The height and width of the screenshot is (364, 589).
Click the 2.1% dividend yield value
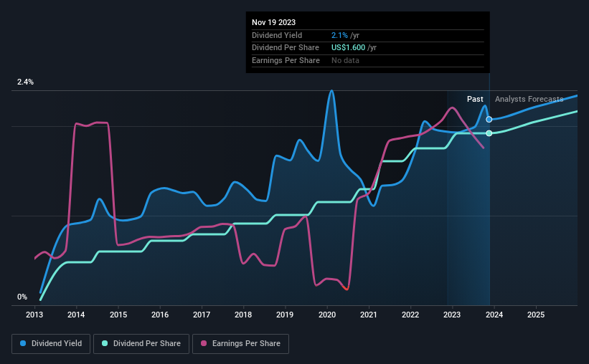[339, 35]
